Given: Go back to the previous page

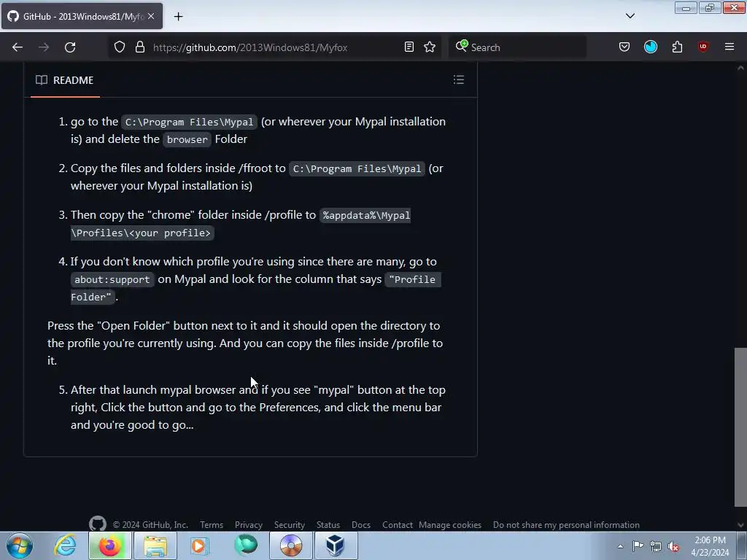Looking at the screenshot, I should click(18, 47).
